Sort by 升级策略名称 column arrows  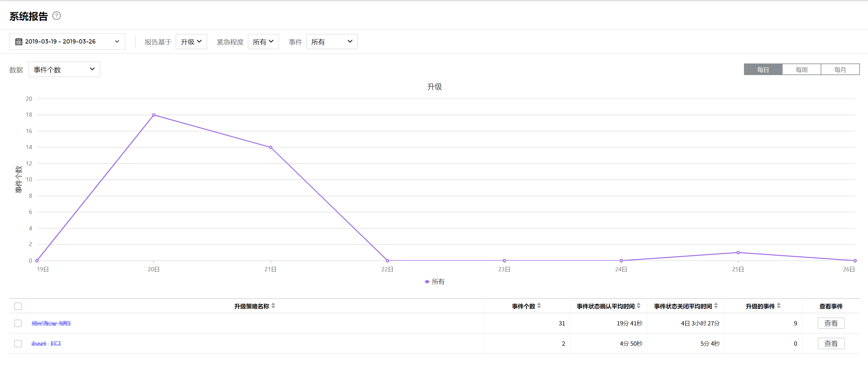coord(273,306)
